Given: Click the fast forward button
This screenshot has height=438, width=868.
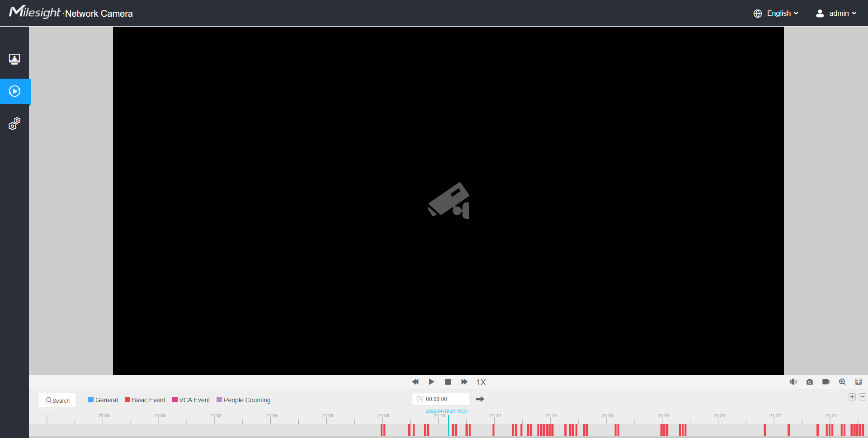Looking at the screenshot, I should [464, 382].
